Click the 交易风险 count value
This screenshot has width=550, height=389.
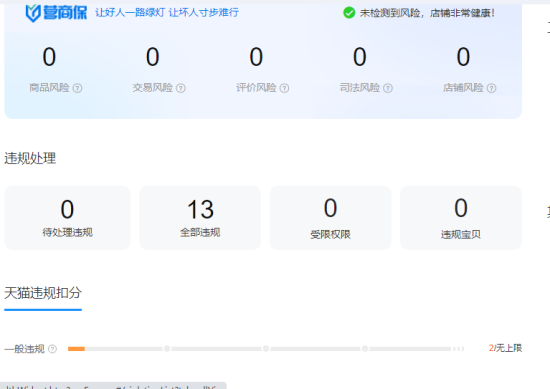click(x=153, y=57)
